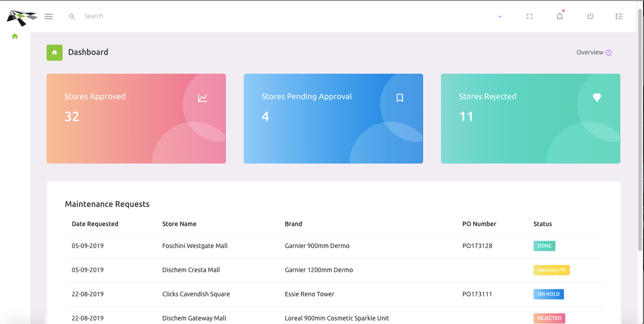
Task: Click the ON HOLD status badge
Action: pos(549,294)
